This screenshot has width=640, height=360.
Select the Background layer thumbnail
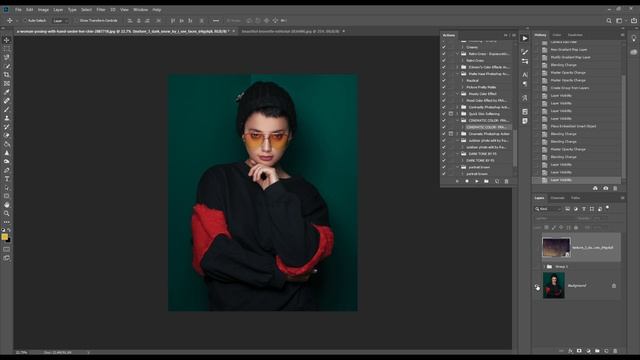click(554, 286)
